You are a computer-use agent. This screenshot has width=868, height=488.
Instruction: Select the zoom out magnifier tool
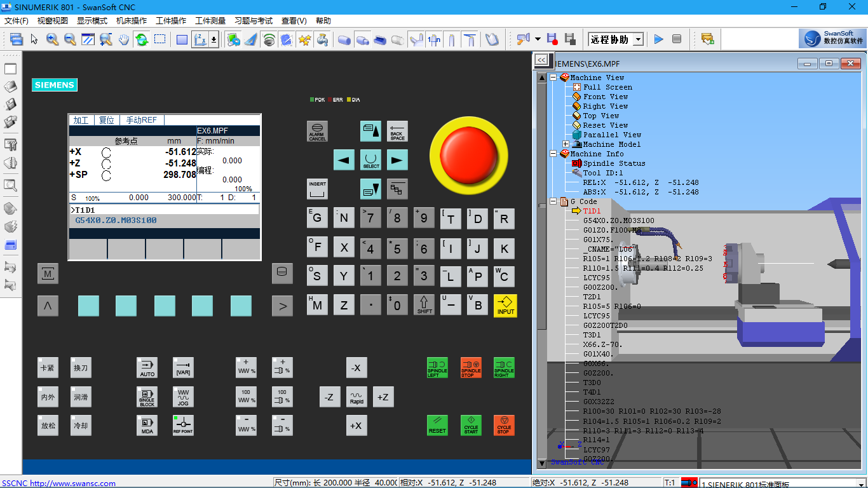point(70,39)
